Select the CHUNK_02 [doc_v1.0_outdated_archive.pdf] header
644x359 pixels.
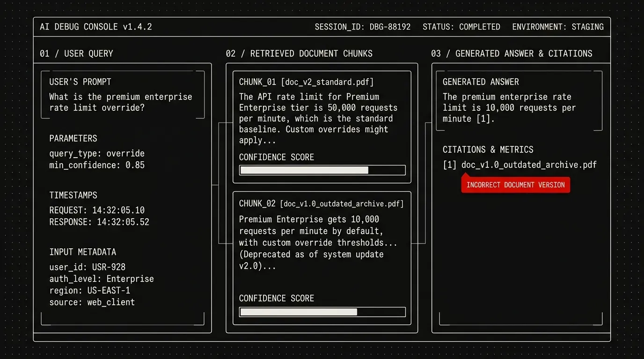point(321,204)
